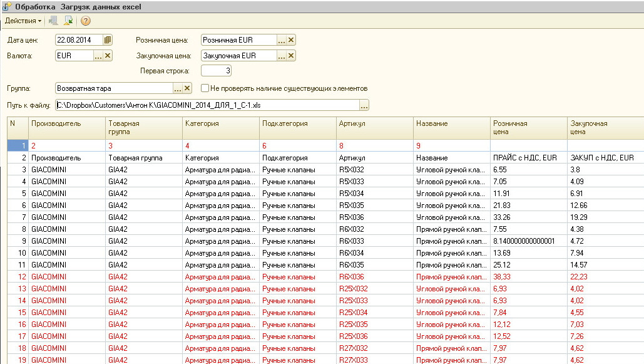Viewport: 644px width, 364px height.
Task: Select the R6X036 article cell
Action: coord(374,276)
